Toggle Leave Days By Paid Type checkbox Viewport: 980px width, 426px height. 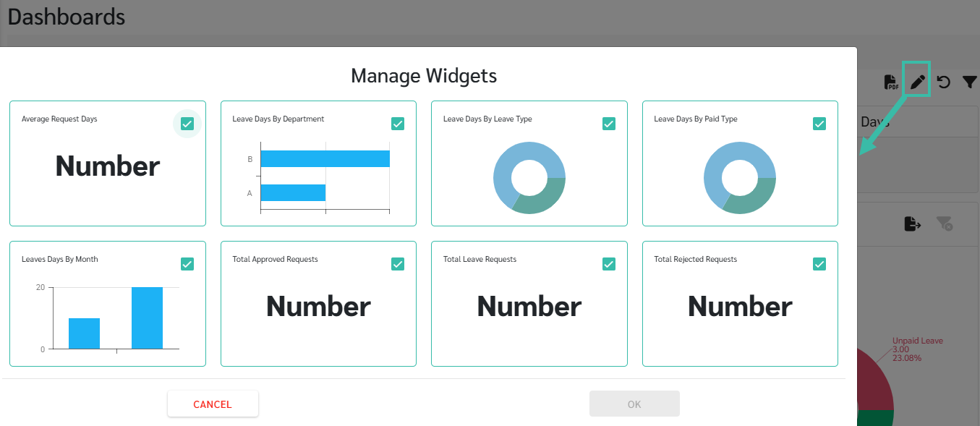tap(819, 124)
